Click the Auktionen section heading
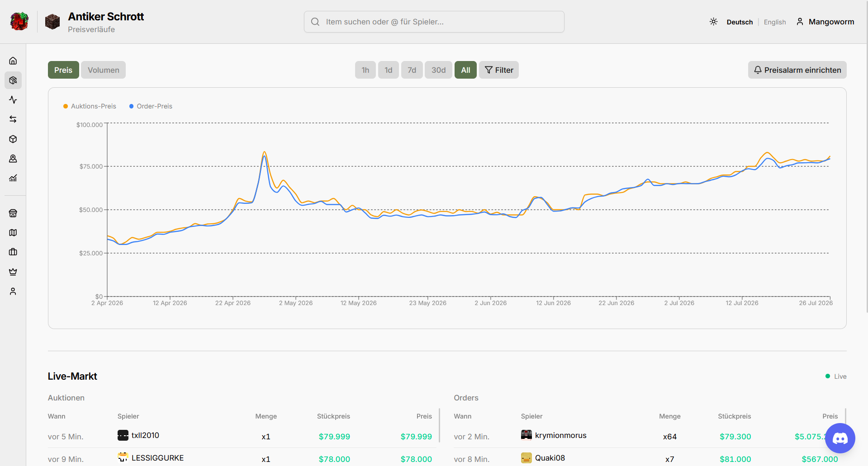Image resolution: width=868 pixels, height=466 pixels. pyautogui.click(x=66, y=398)
